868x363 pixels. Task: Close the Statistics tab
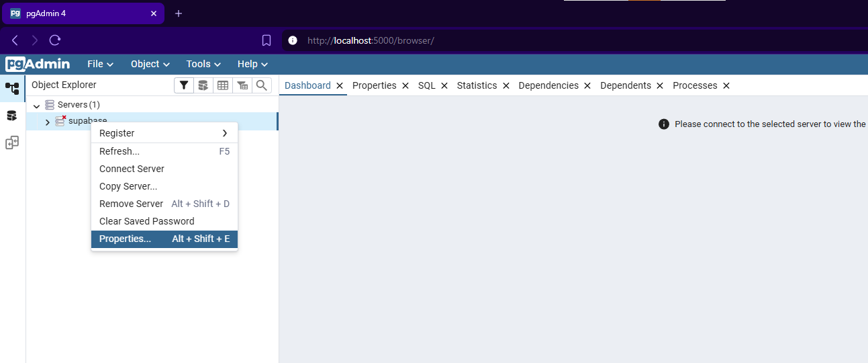506,85
